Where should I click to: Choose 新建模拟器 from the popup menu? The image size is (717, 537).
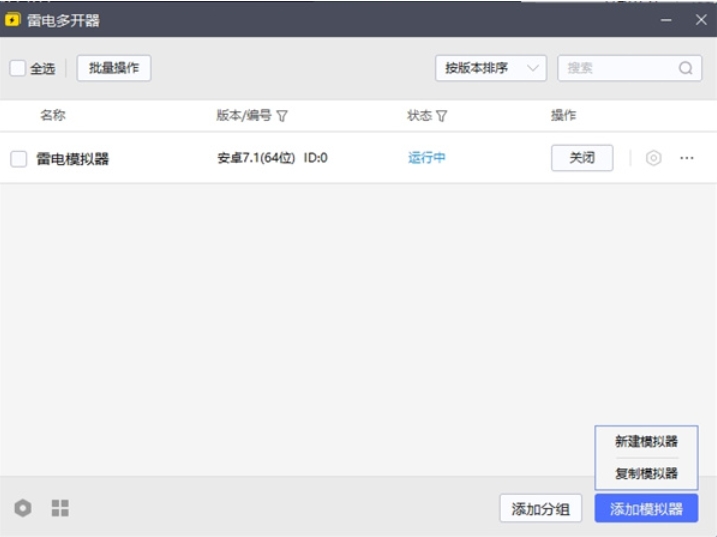pos(646,441)
